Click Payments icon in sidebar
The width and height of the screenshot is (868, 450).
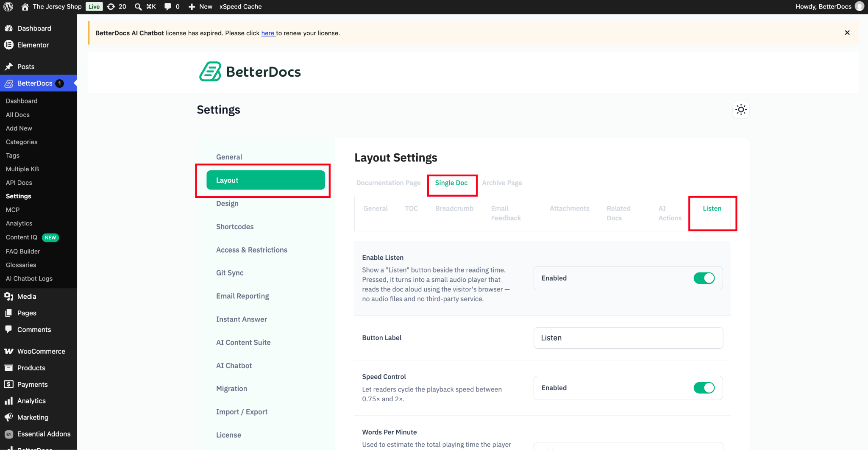pyautogui.click(x=8, y=384)
